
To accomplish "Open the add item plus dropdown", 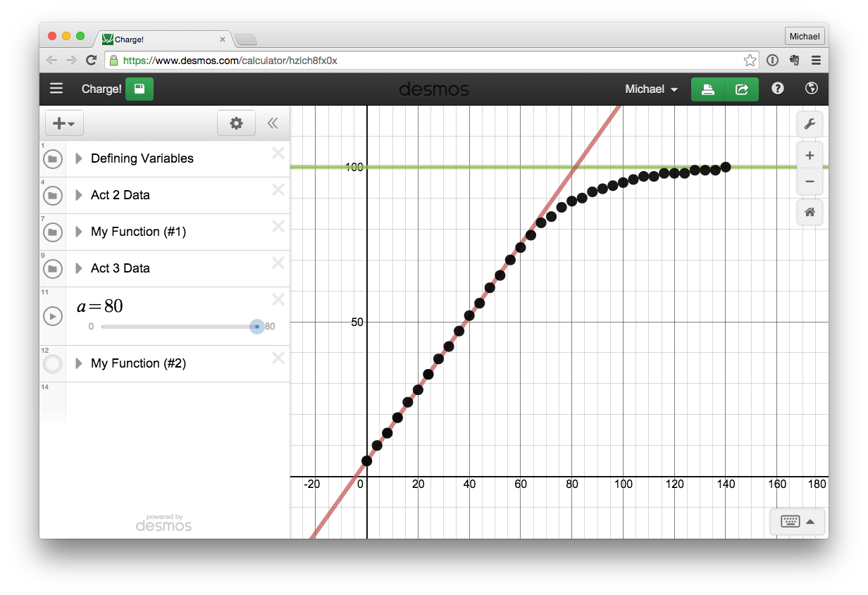I will tap(64, 123).
